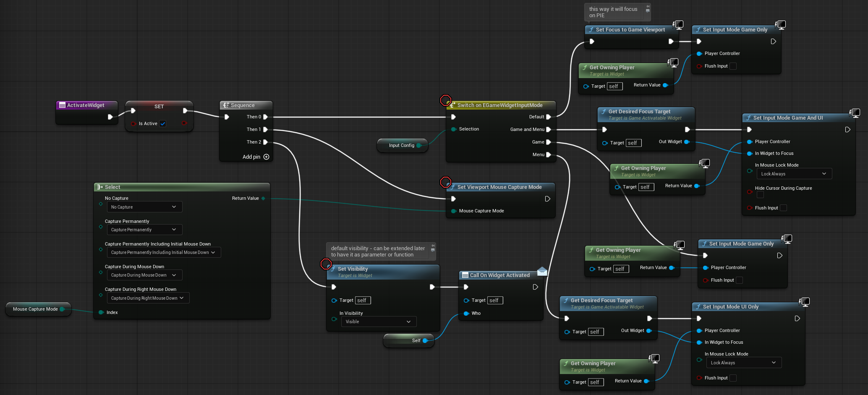The image size is (868, 395).
Task: Click client-only monitor icon on Set Input Mode UI Only
Action: click(x=804, y=302)
